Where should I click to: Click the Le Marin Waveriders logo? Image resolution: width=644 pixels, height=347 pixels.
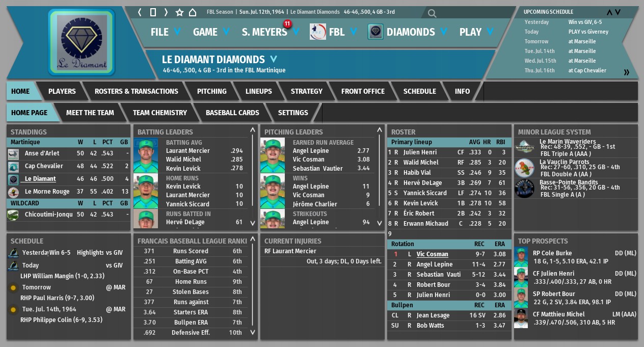click(524, 147)
